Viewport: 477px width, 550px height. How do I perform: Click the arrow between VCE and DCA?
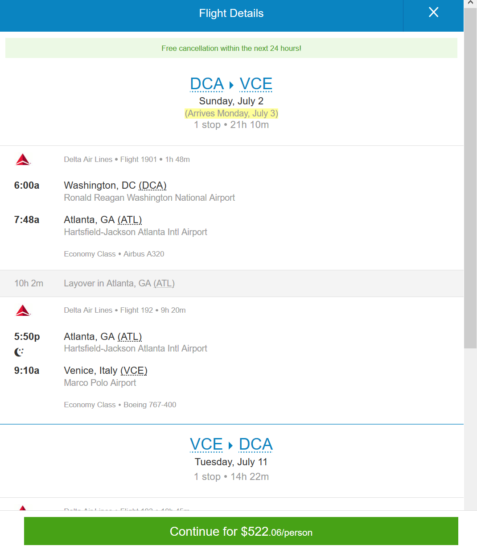tap(230, 445)
